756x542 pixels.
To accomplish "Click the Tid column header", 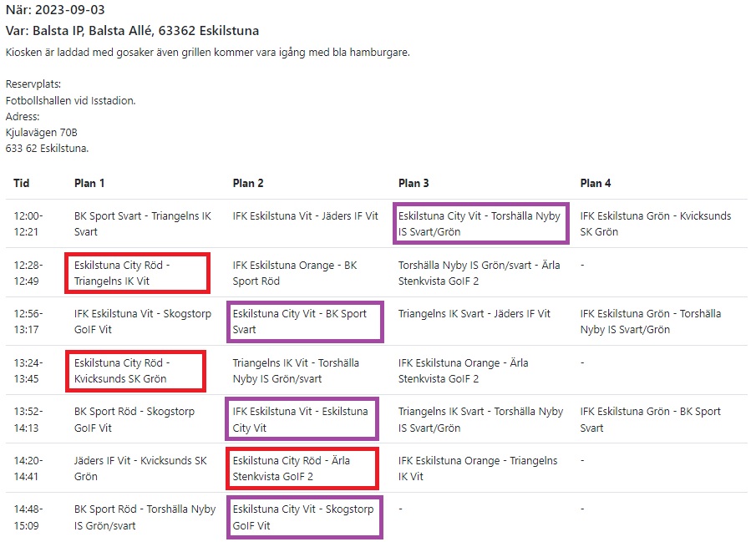I will pos(22,183).
